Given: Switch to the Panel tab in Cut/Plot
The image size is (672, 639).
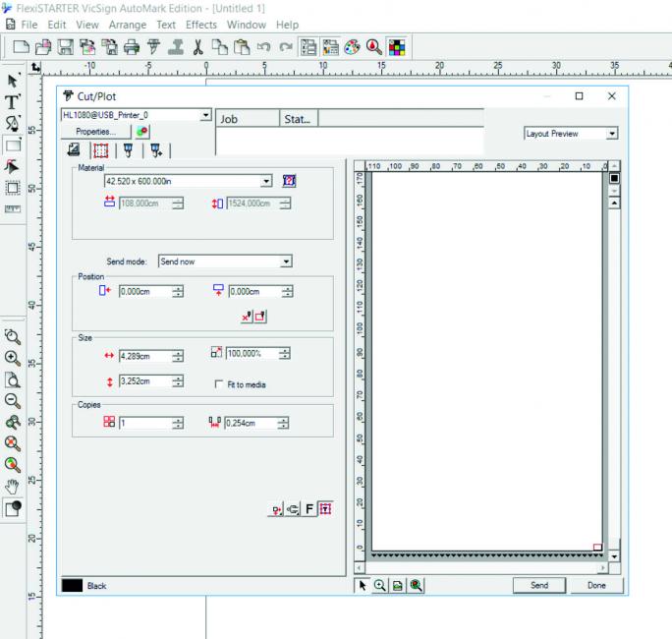Looking at the screenshot, I should (x=100, y=150).
